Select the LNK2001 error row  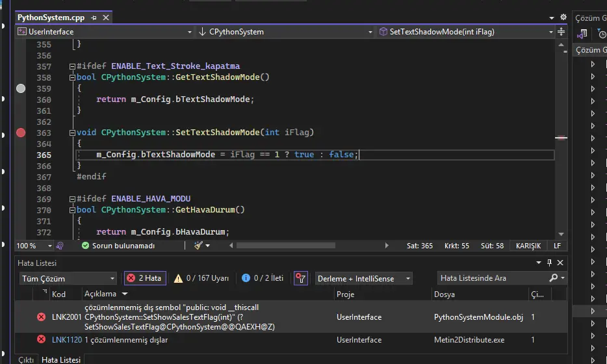pos(291,317)
